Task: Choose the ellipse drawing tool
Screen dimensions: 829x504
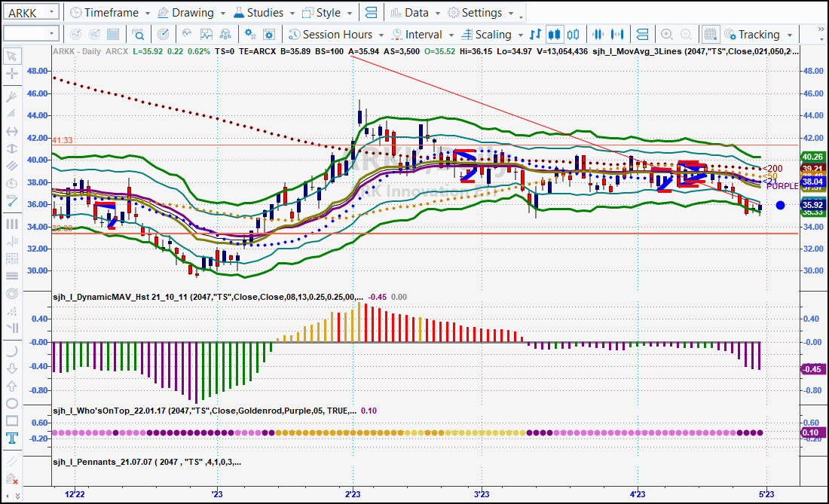Action: tap(11, 404)
